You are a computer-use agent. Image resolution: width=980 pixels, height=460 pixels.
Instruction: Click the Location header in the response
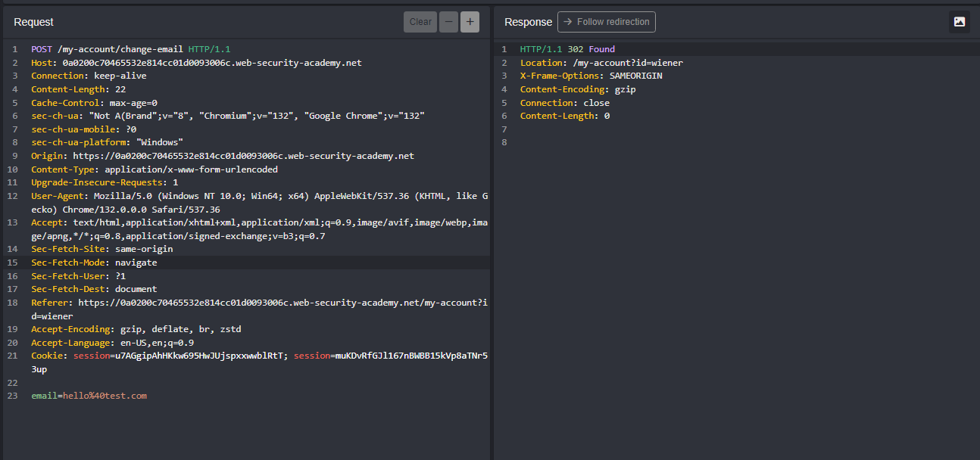click(585, 63)
